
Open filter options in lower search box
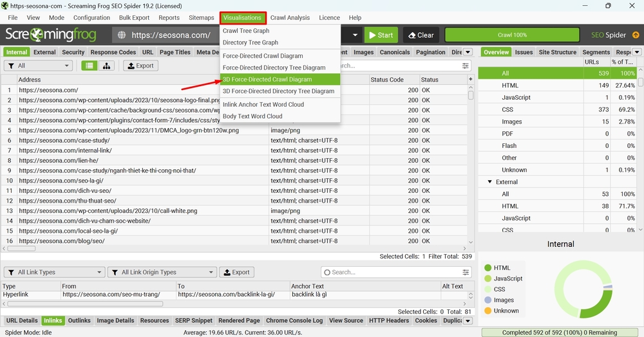pyautogui.click(x=466, y=272)
